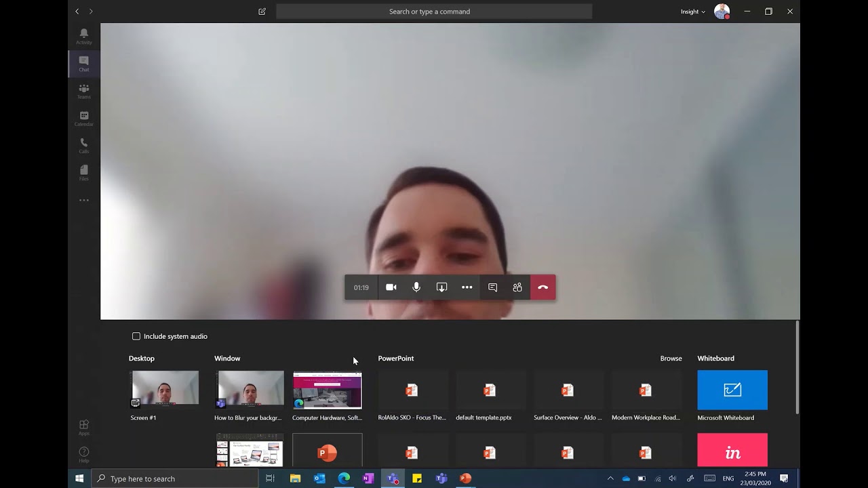The width and height of the screenshot is (868, 488).
Task: Open the Chat section in sidebar
Action: 84,64
